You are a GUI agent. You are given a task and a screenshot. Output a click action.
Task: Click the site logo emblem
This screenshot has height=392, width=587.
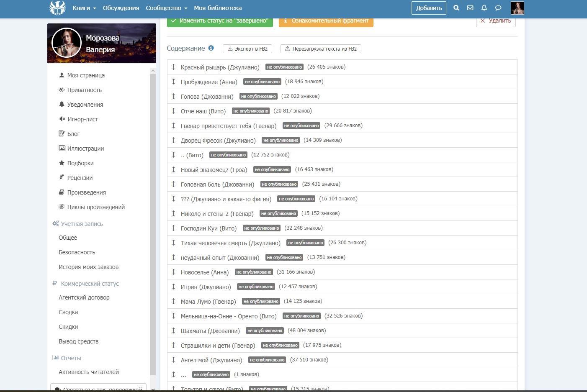pos(57,8)
